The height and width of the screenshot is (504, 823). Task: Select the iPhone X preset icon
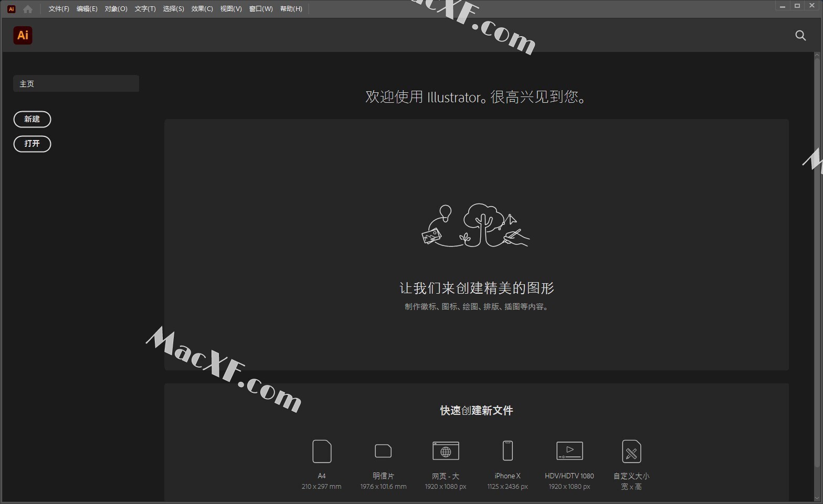[508, 451]
